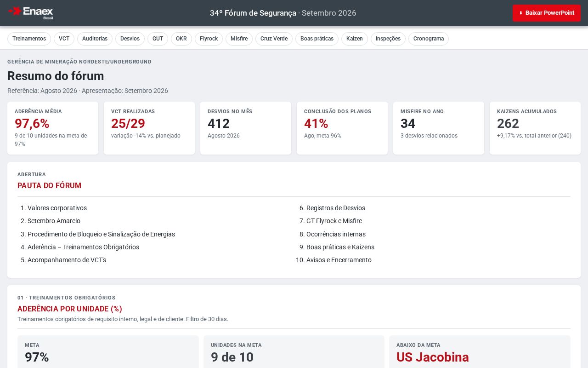The width and height of the screenshot is (588, 368).
Task: Click the Pauta do Fórum heading
Action: 49,185
